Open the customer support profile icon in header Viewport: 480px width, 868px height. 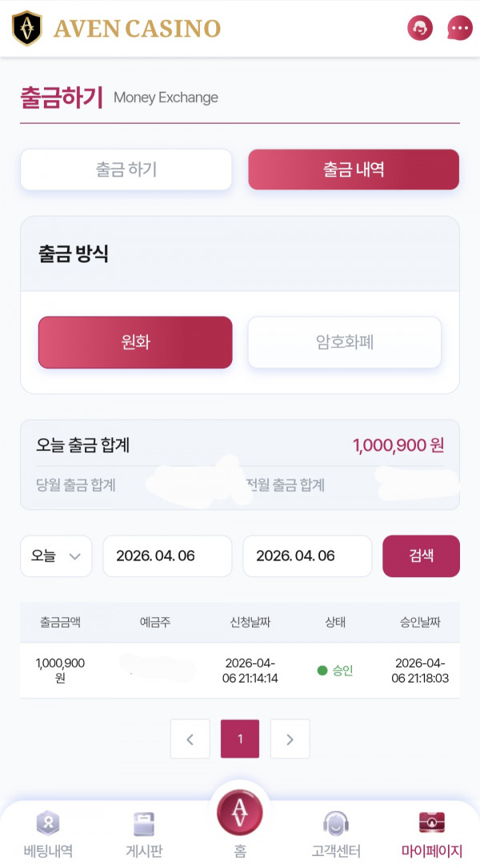click(419, 28)
